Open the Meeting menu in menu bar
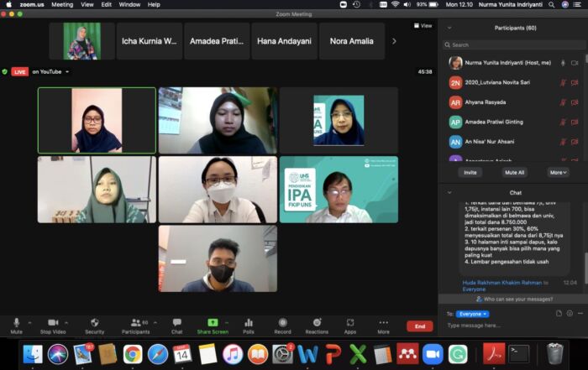This screenshot has width=588, height=370. pos(62,4)
